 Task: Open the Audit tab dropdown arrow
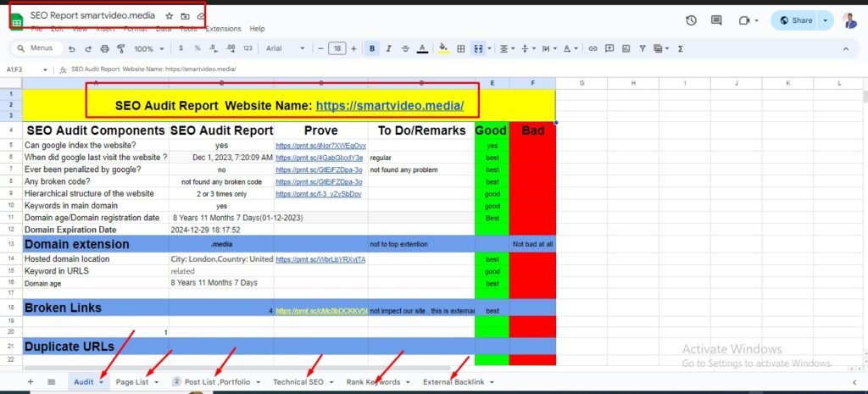(102, 382)
